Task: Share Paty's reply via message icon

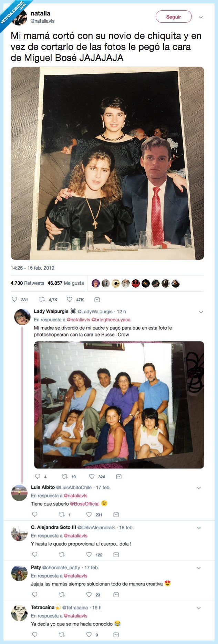Action: tap(116, 594)
